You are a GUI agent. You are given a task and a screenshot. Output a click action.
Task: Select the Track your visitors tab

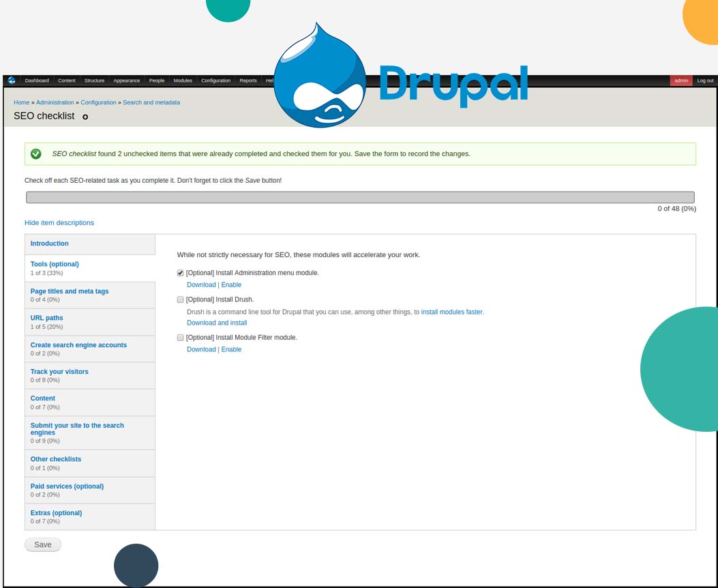point(90,375)
